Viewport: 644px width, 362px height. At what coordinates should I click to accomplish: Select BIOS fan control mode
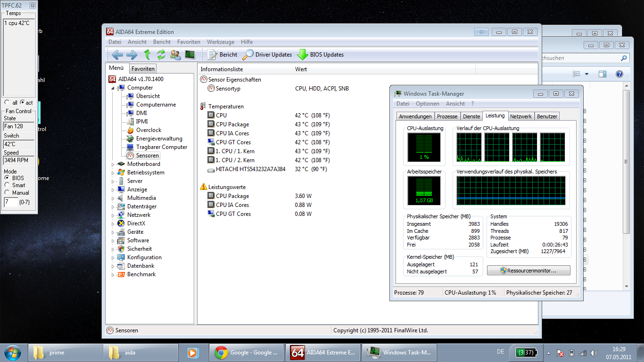coord(7,178)
